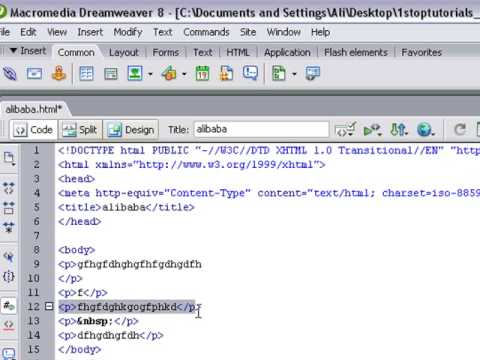
Task: Insert a Div Tag icon
Action: [x=111, y=74]
